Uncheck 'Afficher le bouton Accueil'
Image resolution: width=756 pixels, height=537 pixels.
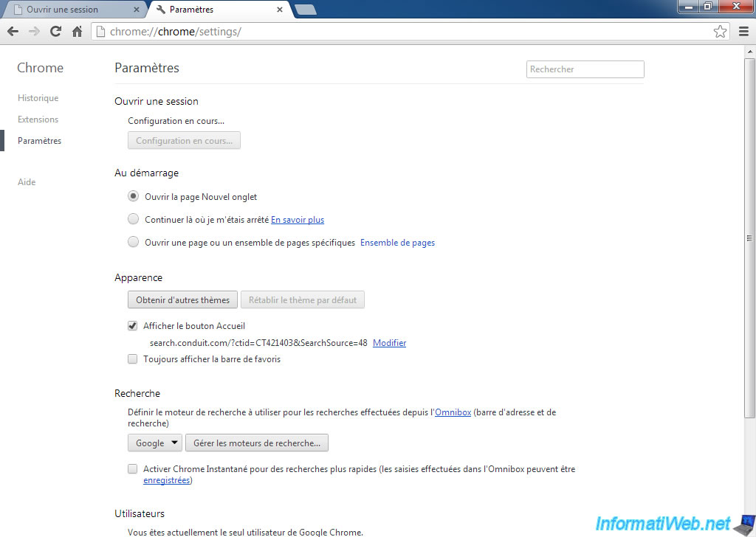pyautogui.click(x=133, y=326)
